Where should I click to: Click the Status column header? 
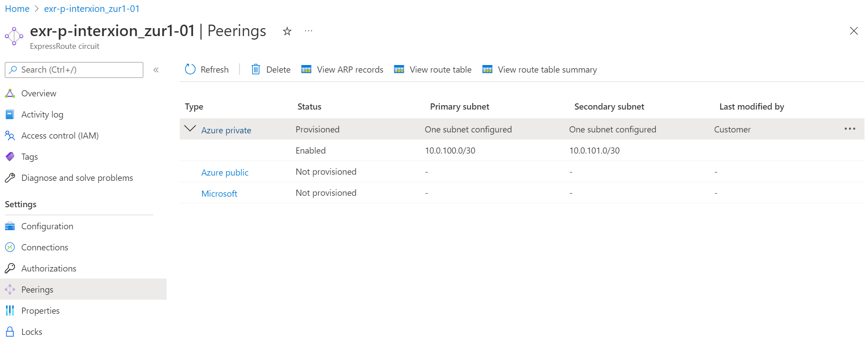[309, 106]
